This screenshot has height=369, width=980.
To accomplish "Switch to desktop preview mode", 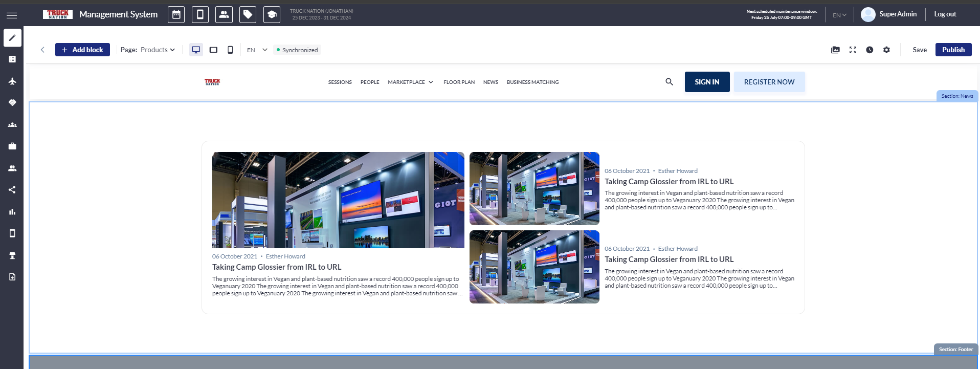I will coord(196,50).
